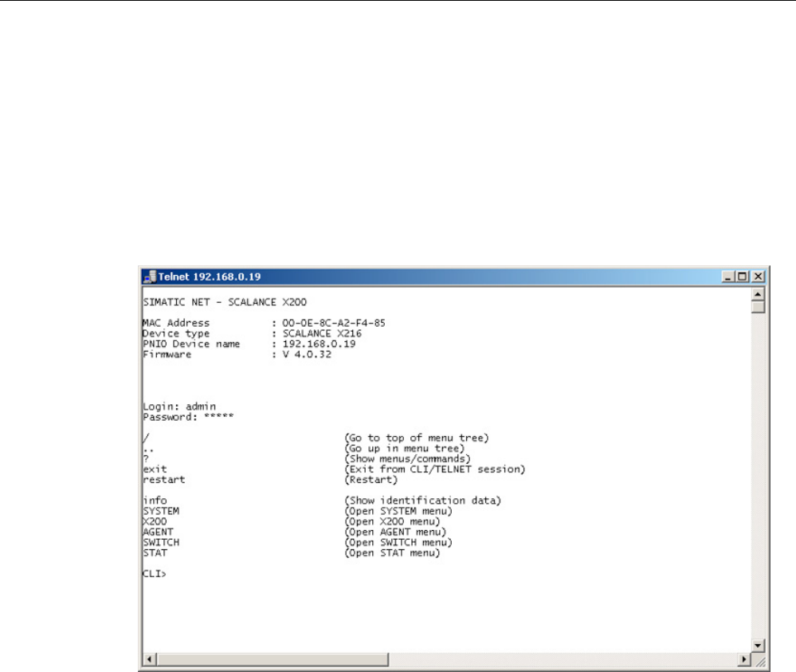Screen dimensions: 796x672
Task: Click the STAT menu command
Action: (x=155, y=552)
